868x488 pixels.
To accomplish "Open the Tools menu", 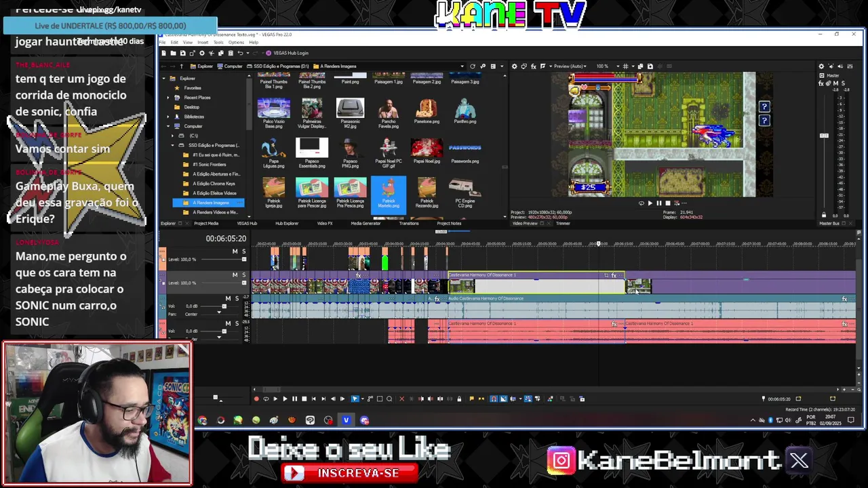I will point(218,42).
